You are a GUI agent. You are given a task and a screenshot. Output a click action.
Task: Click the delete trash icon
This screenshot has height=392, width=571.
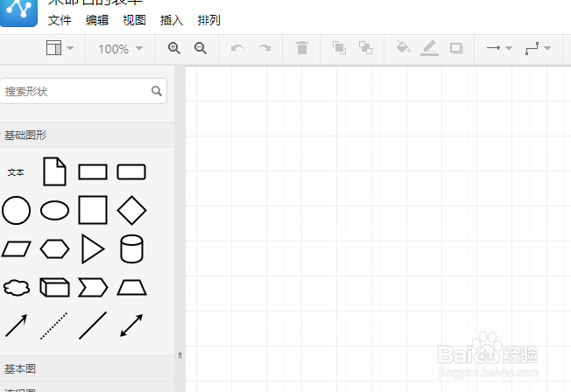click(x=302, y=48)
